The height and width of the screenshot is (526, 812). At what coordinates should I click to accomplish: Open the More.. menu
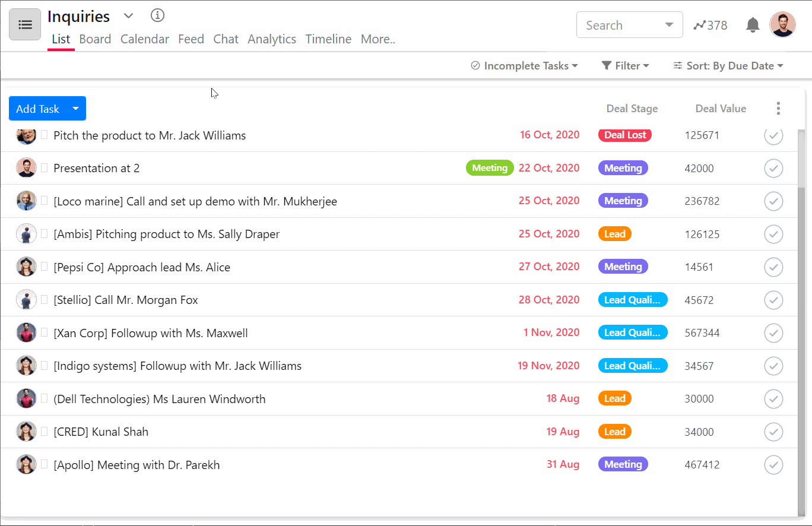(378, 39)
